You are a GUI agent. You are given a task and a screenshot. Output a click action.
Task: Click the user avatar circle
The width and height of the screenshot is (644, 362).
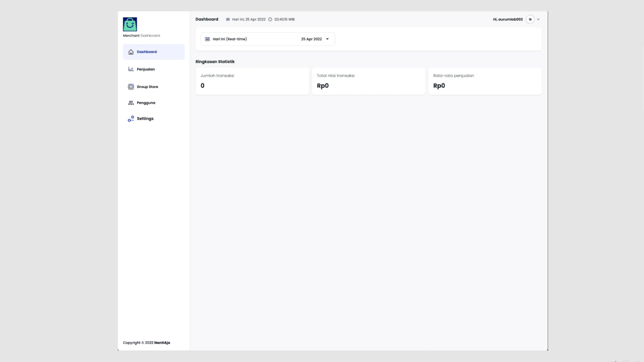[x=530, y=19]
